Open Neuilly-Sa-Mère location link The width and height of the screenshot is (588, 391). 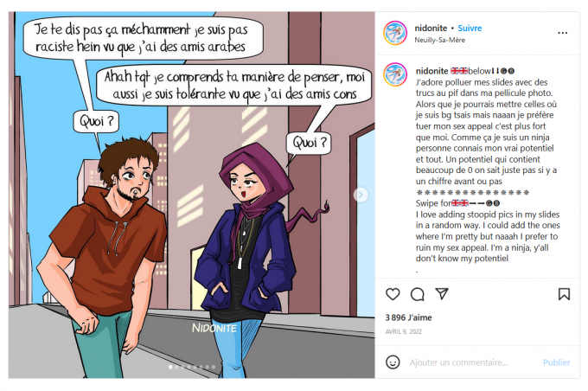(439, 40)
